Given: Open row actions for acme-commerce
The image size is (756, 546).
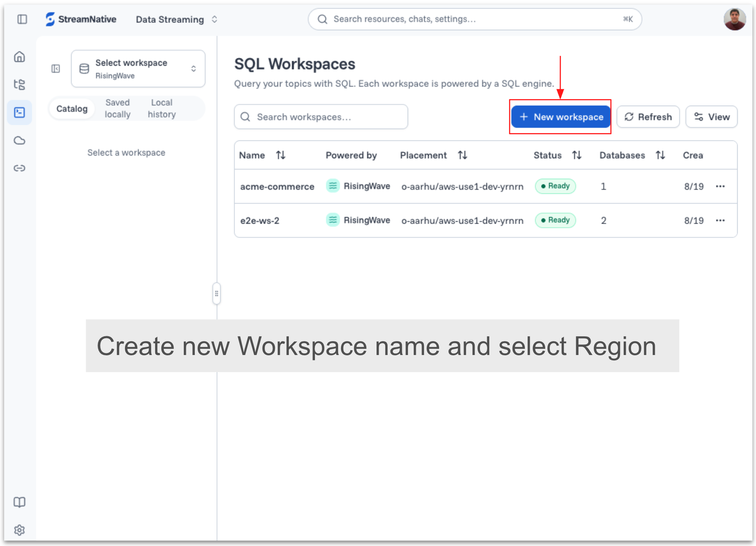Looking at the screenshot, I should (x=720, y=186).
